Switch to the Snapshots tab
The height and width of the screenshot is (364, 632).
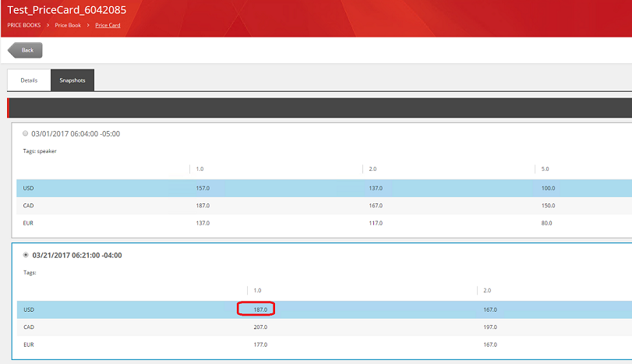click(x=72, y=80)
